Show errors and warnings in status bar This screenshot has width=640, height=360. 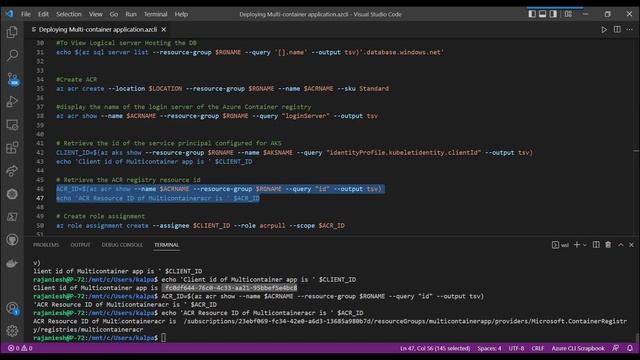click(x=20, y=348)
